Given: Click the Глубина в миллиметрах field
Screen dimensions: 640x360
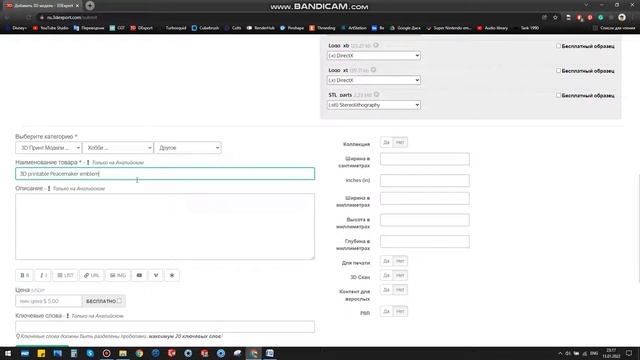Looking at the screenshot, I should point(424,242).
